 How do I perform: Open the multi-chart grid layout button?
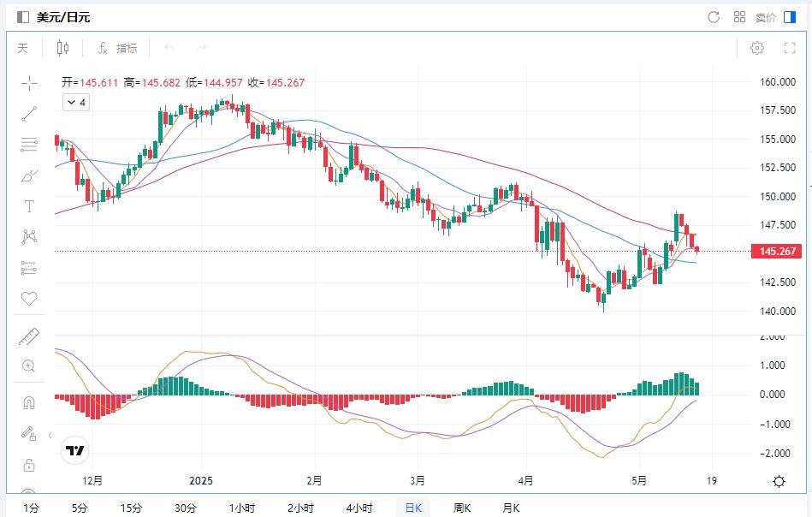[x=739, y=17]
